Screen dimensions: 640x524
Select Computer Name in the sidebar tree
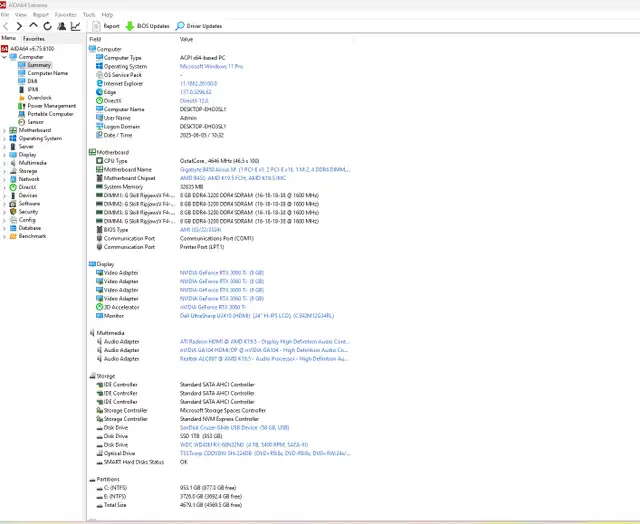[48, 73]
